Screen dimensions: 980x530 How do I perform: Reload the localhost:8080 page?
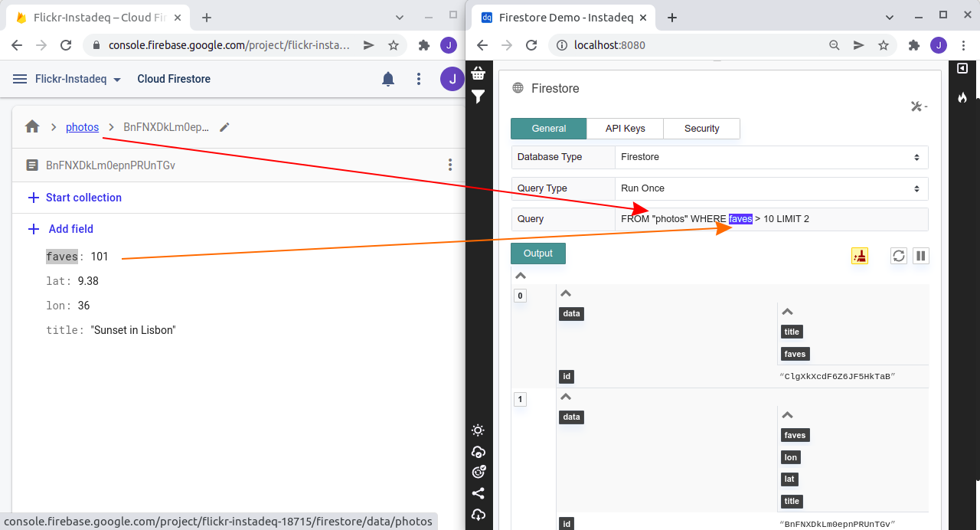click(531, 45)
